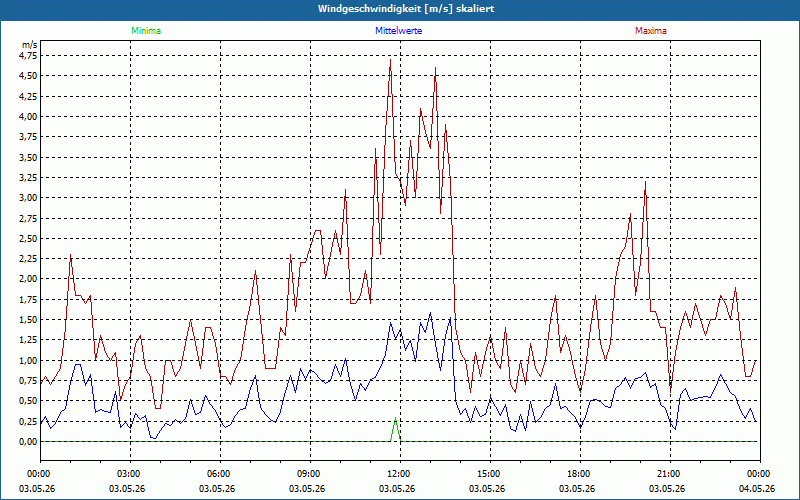Click the 04.05.26 date label
This screenshot has height=500, width=800.
tap(757, 489)
